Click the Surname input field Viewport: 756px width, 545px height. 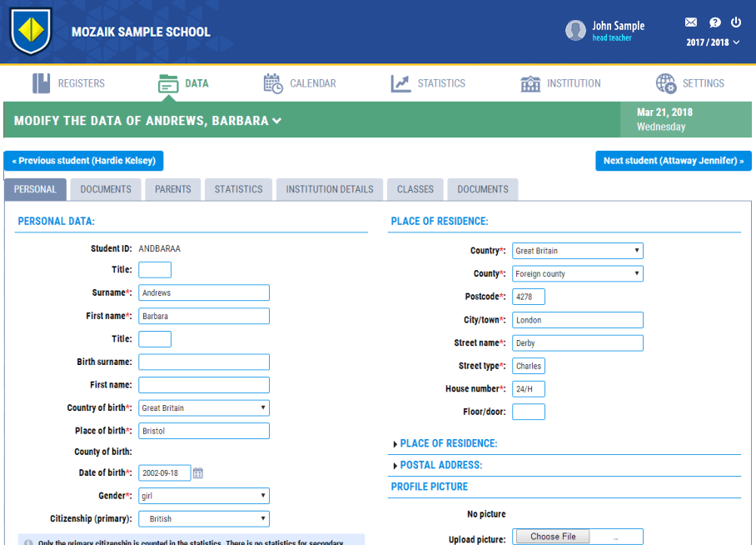pos(204,292)
